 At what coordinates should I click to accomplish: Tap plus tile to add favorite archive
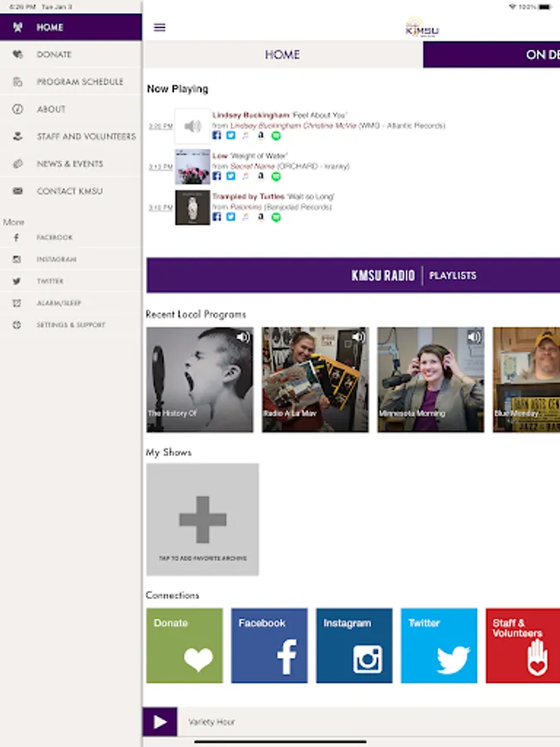click(203, 520)
